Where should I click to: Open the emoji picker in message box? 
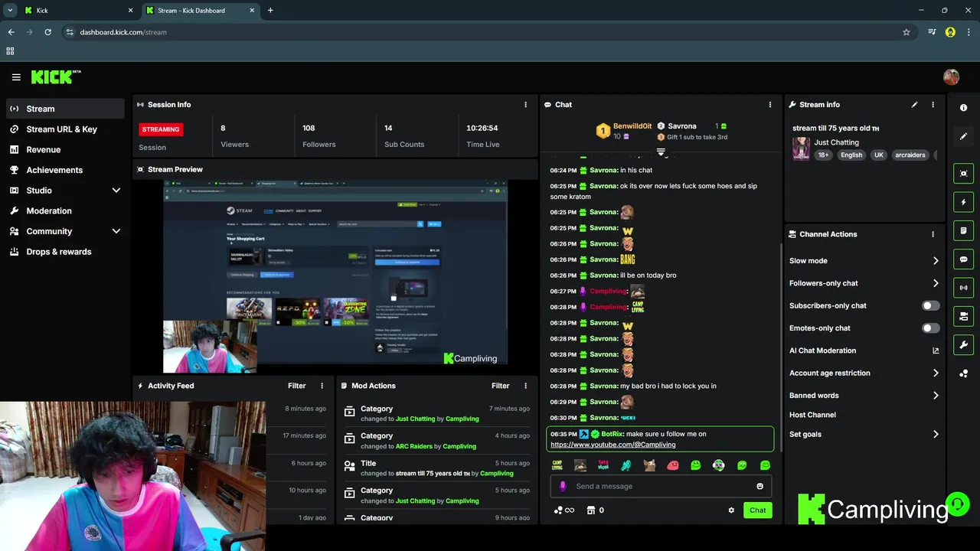pos(759,486)
